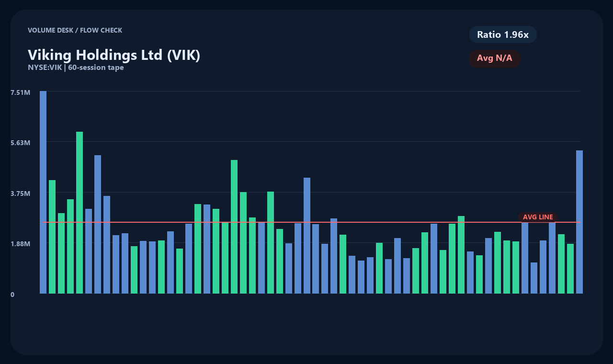
Task: Click the 7.51M axis label
Action: pos(21,92)
